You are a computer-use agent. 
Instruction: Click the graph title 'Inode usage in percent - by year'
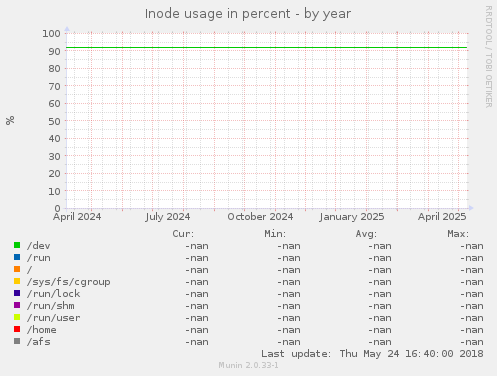(x=248, y=14)
